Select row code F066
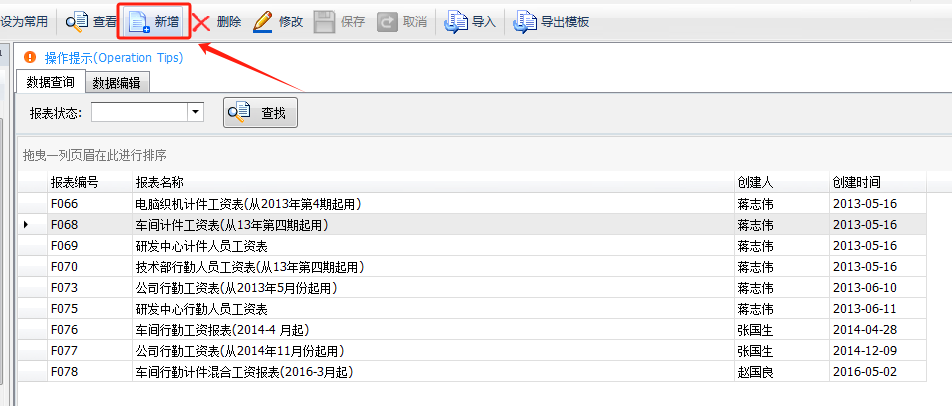 pos(64,204)
